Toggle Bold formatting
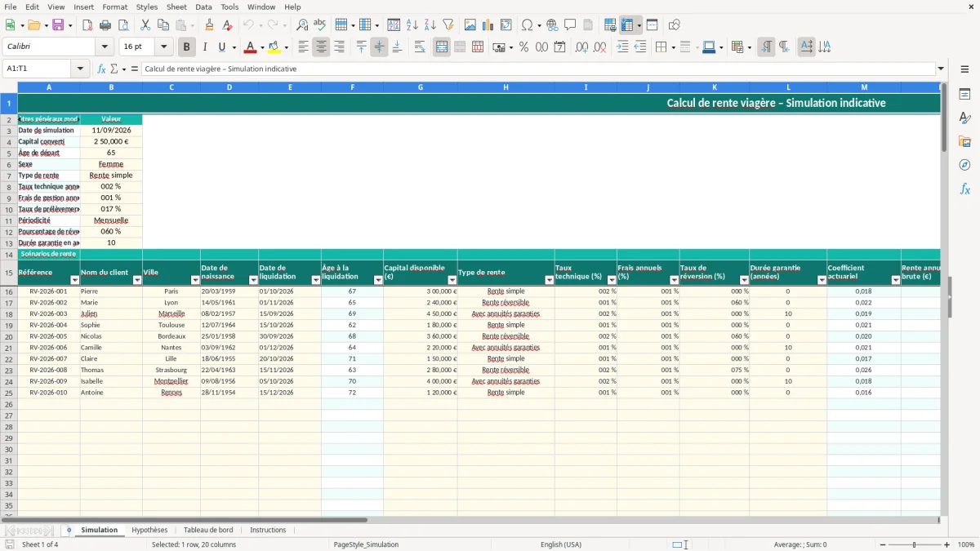 pos(187,47)
